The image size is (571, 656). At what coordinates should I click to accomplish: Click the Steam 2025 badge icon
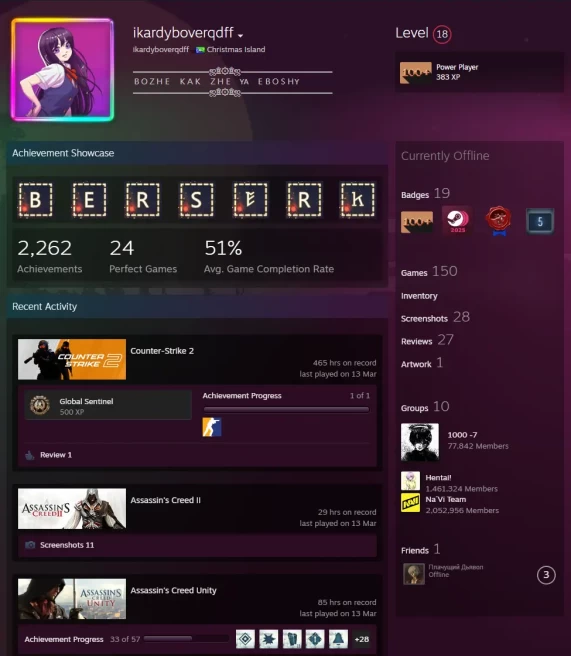(457, 220)
